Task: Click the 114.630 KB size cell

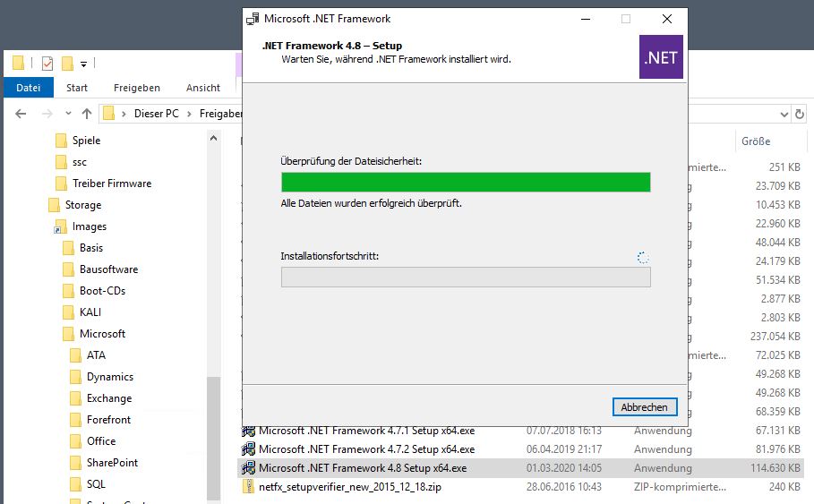Action: pyautogui.click(x=775, y=467)
